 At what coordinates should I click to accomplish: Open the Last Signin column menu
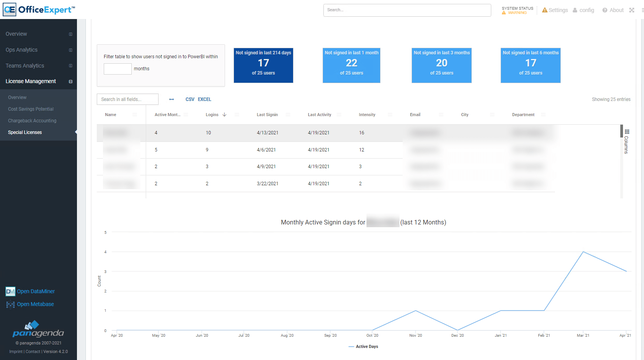pyautogui.click(x=288, y=115)
